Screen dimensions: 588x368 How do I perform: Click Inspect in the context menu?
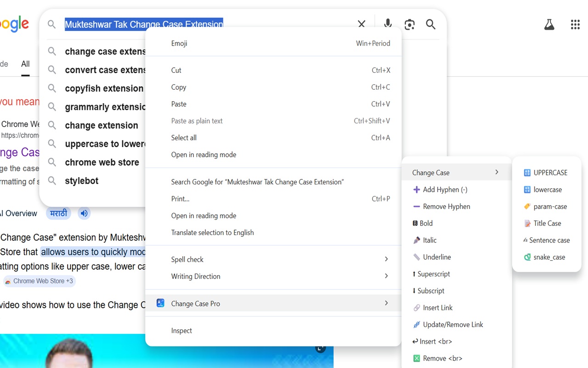[x=273, y=330]
